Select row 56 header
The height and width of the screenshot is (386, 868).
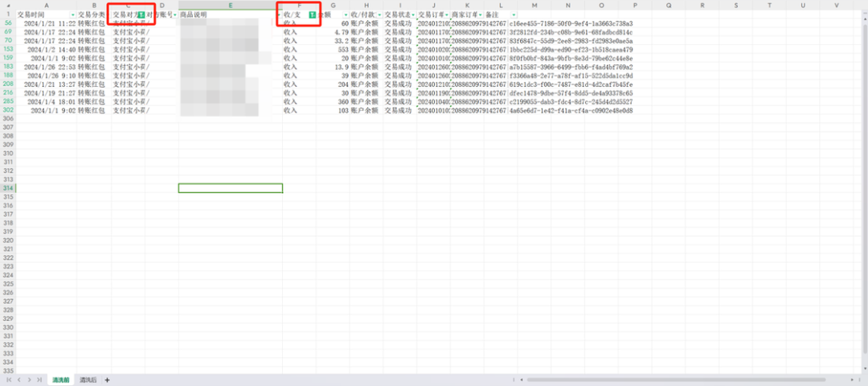[x=8, y=23]
